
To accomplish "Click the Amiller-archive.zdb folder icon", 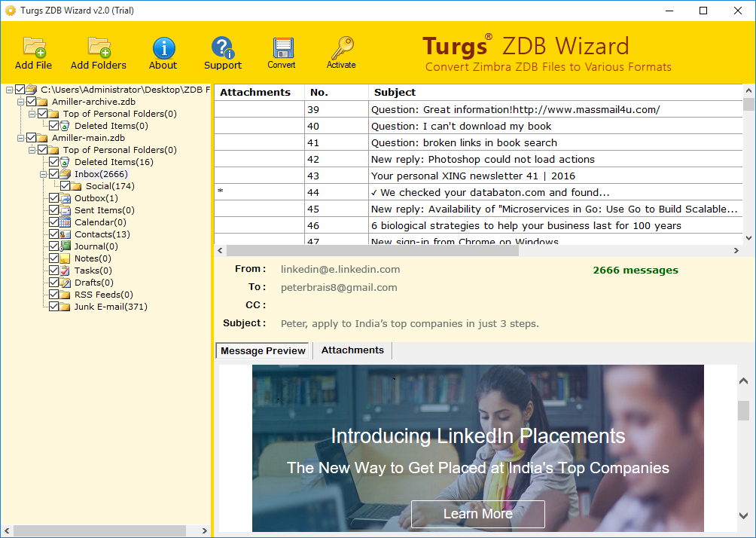I will 42,102.
